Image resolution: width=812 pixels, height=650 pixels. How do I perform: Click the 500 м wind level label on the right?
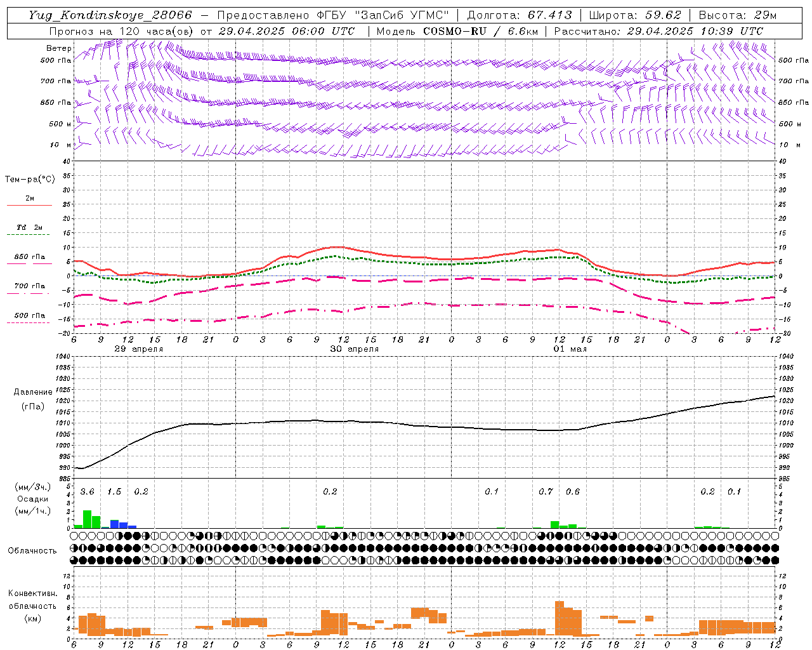pos(790,124)
